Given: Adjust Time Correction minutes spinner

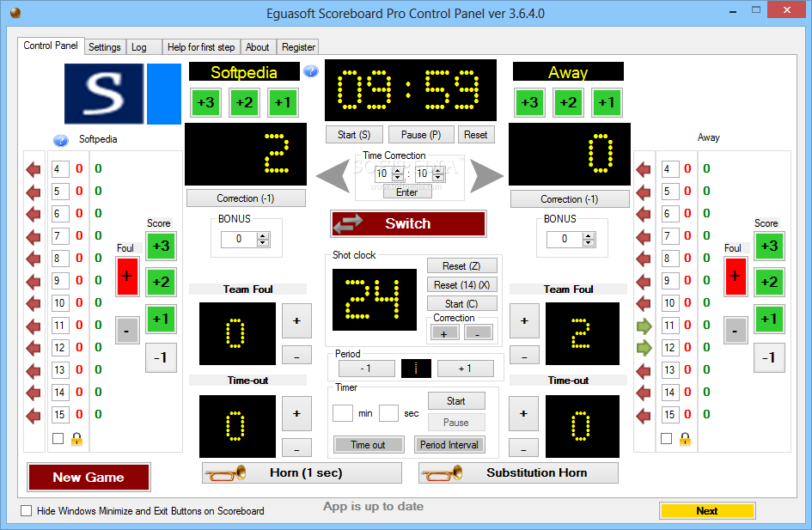Looking at the screenshot, I should pyautogui.click(x=398, y=174).
